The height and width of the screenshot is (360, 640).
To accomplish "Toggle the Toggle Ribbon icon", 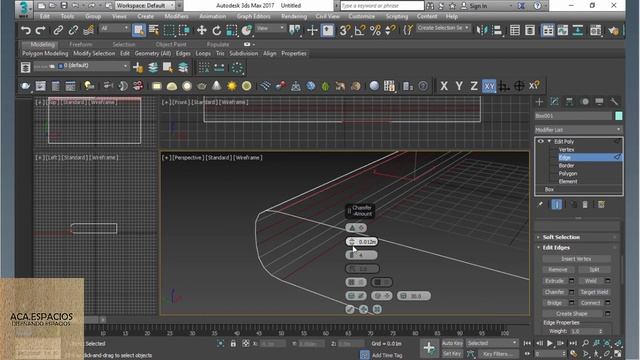I will pyautogui.click(x=548, y=30).
